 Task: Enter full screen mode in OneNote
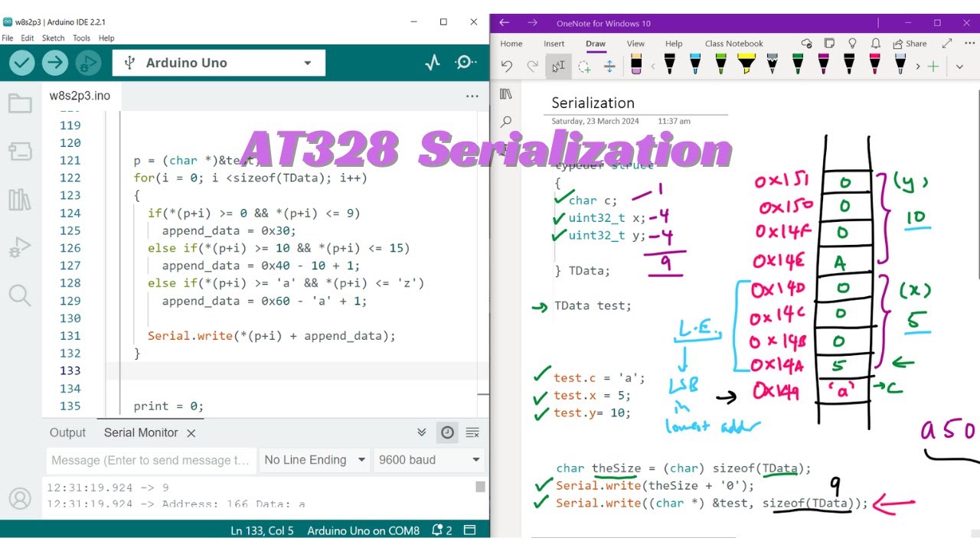click(x=947, y=44)
